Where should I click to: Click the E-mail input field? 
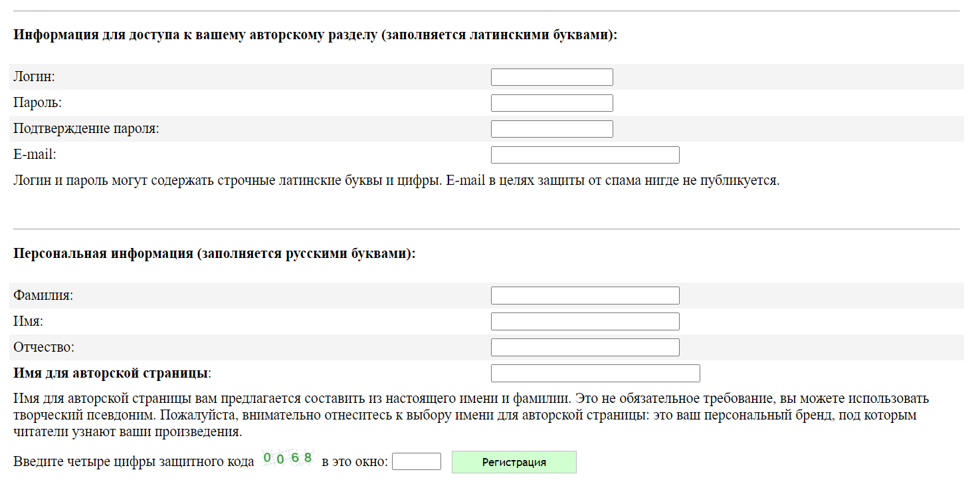(585, 155)
